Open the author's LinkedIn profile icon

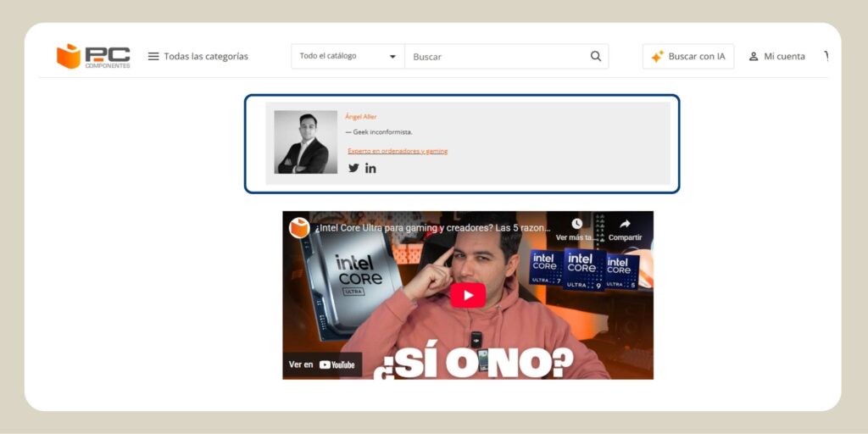(x=370, y=169)
